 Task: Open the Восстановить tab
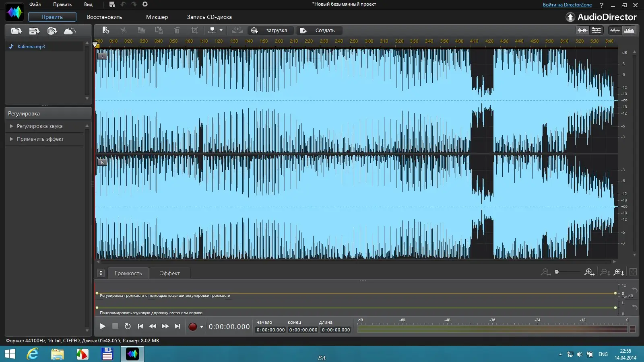(104, 17)
